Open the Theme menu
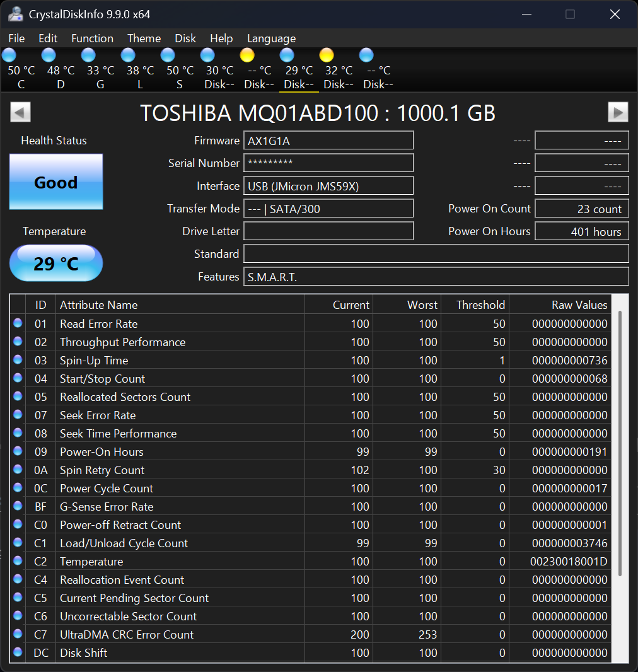Screen dimensions: 638x672 (x=144, y=38)
